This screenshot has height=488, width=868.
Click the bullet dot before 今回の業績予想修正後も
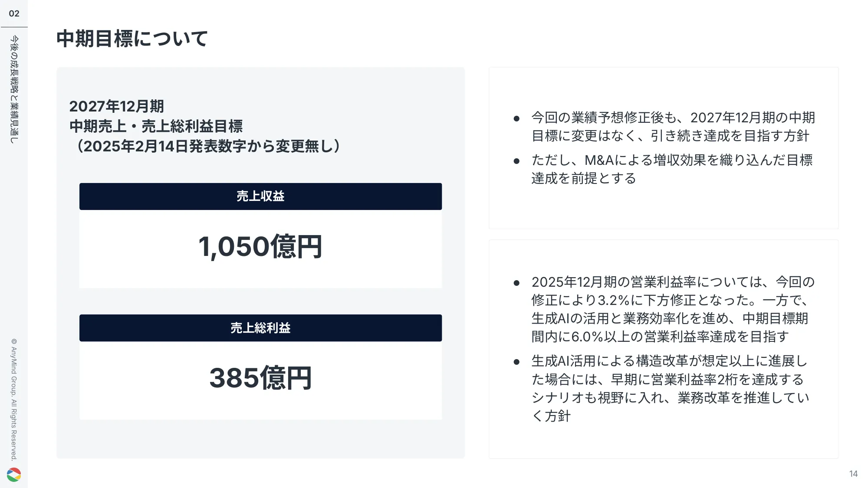coord(516,118)
